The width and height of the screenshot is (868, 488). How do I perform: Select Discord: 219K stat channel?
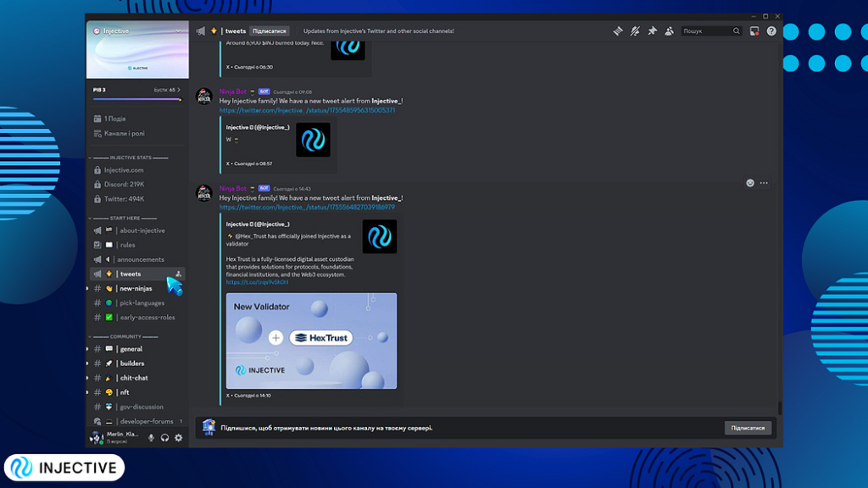point(137,184)
